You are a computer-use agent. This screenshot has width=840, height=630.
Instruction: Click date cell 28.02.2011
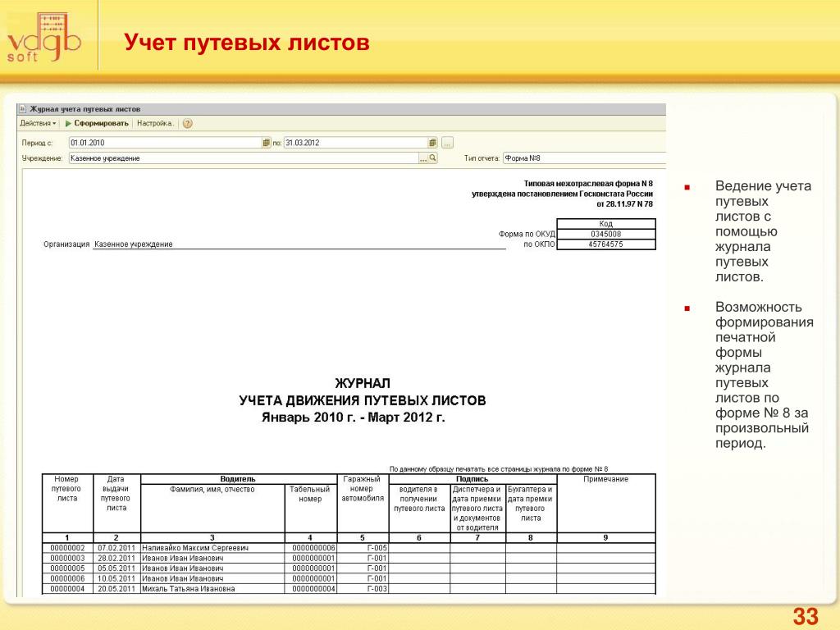click(x=116, y=558)
